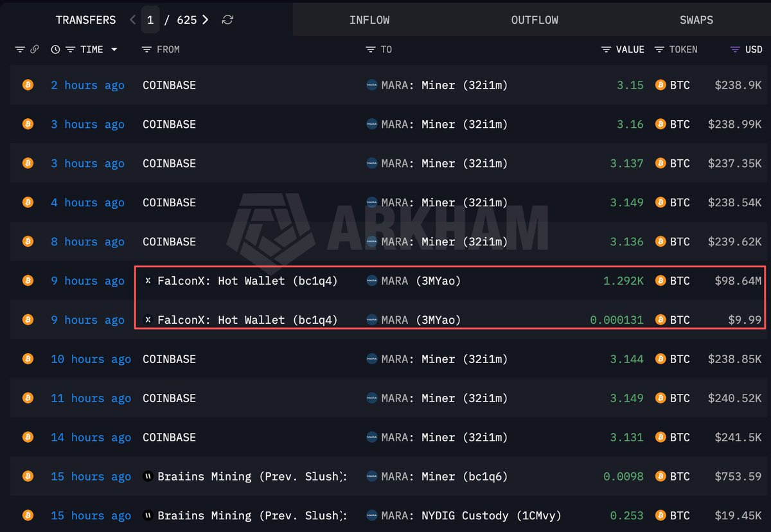Viewport: 771px width, 532px height.
Task: Click value 0.253
Action: [x=626, y=516]
